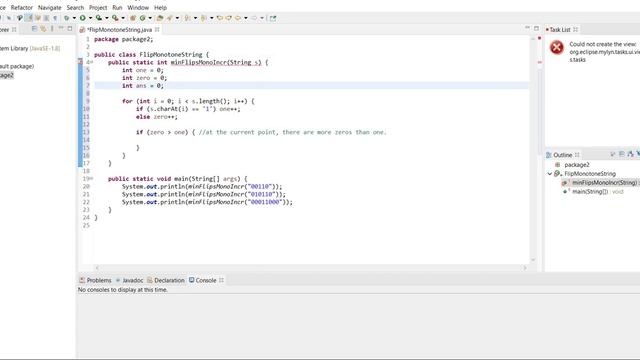Click the External Tools run icon

point(115,18)
